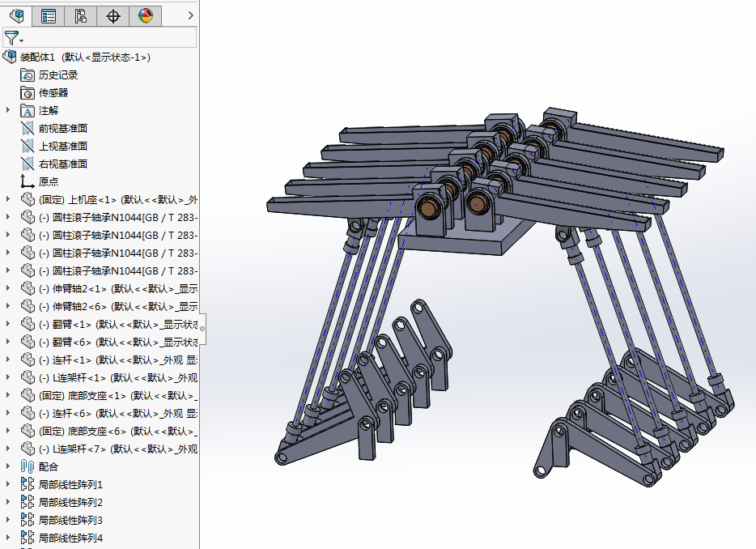The height and width of the screenshot is (549, 756).
Task: Select the 局部线性阵列2 pattern icon
Action: pos(28,502)
